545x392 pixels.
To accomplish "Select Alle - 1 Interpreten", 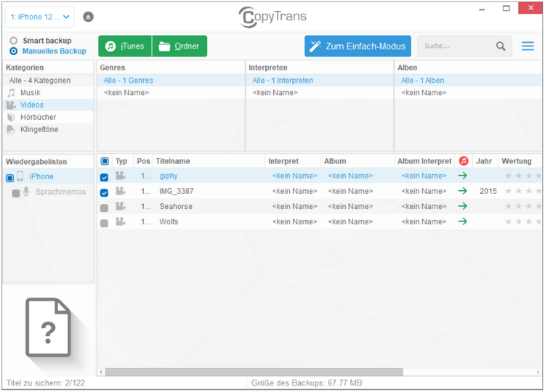I will 320,80.
